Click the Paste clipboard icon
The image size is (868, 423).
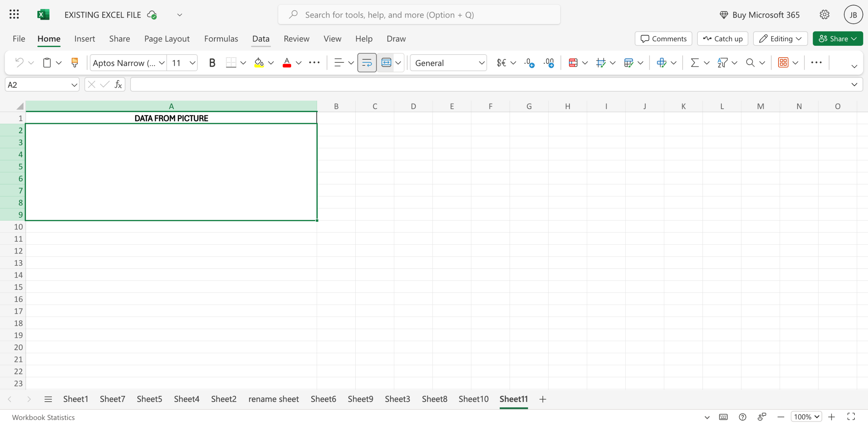click(x=47, y=63)
